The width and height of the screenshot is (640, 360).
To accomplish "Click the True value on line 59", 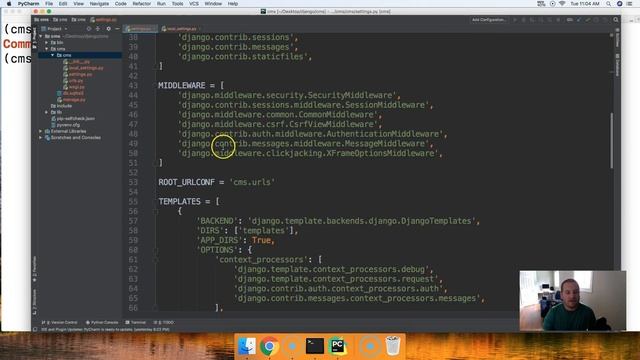I will (262, 240).
